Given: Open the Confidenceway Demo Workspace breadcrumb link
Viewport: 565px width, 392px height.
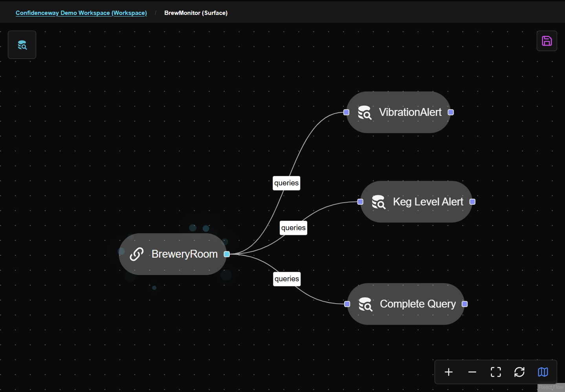Looking at the screenshot, I should click(81, 13).
